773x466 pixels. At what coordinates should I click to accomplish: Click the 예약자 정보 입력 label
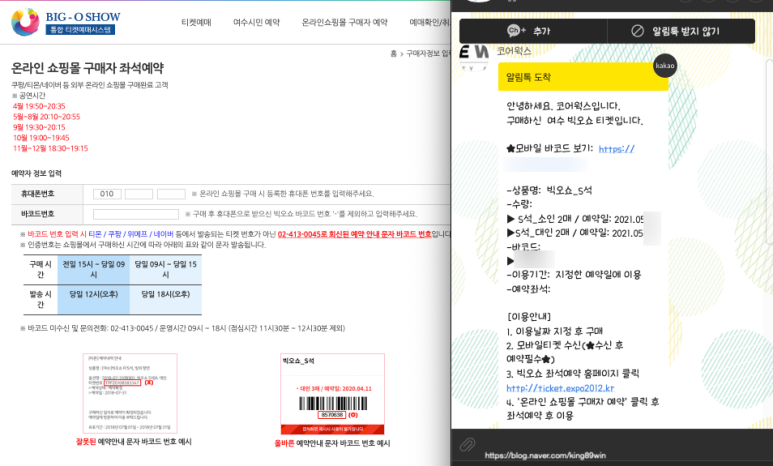coord(36,174)
